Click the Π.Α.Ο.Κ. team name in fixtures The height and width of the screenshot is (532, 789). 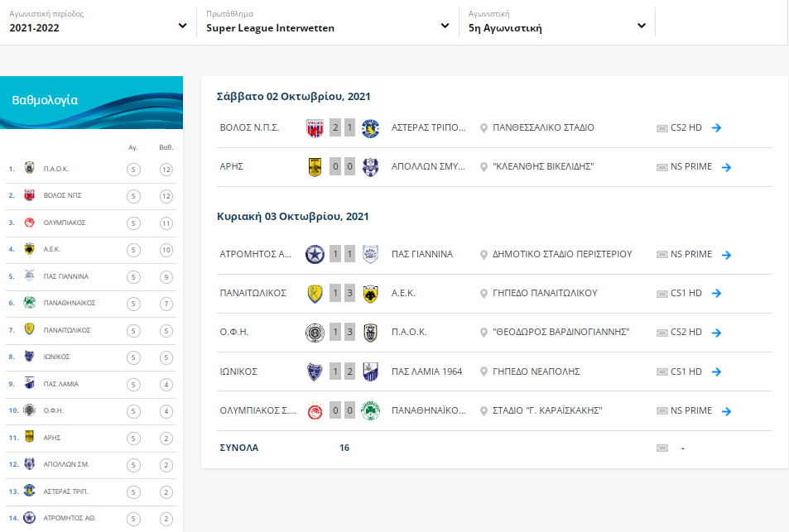409,333
